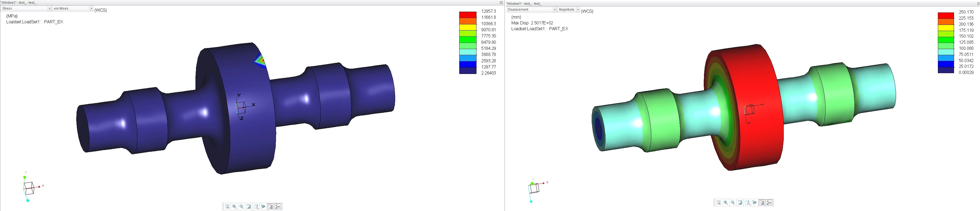Click the cyan band in displacement legend
The image size is (980, 211).
[x=946, y=52]
